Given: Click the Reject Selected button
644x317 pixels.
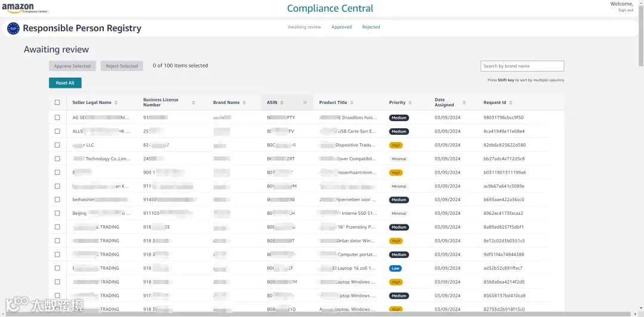Looking at the screenshot, I should (122, 66).
